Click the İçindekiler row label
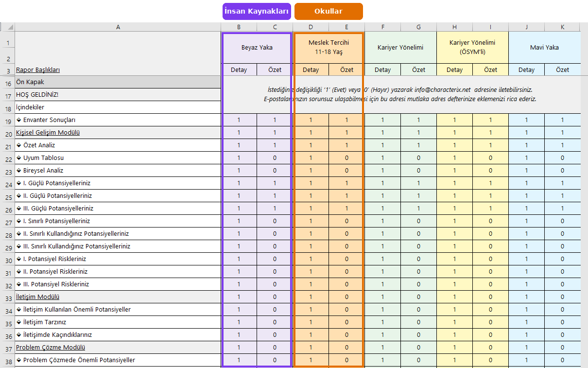 pos(118,107)
